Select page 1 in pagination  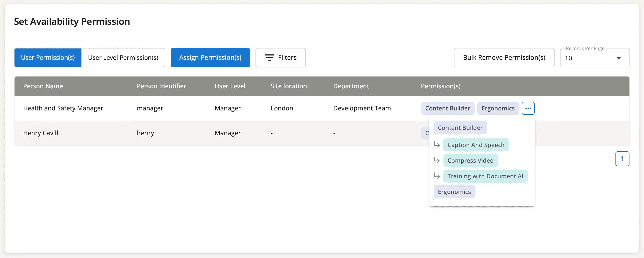pos(622,159)
